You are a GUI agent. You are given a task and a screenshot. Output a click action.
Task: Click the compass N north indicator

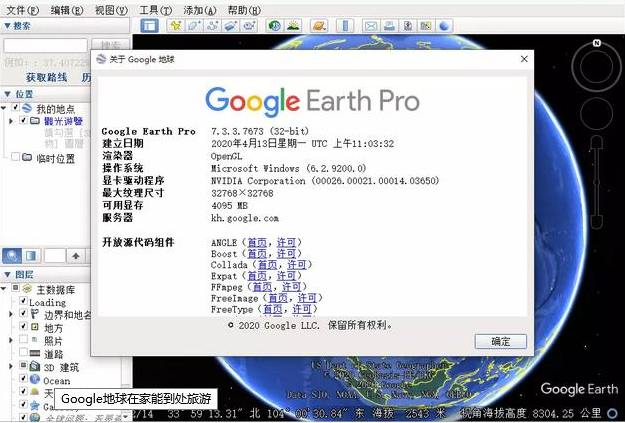coord(596,43)
